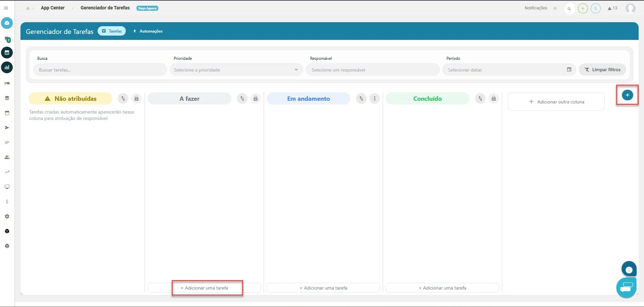Open the text lines icon in sidebar
644x307 pixels.
[x=7, y=142]
